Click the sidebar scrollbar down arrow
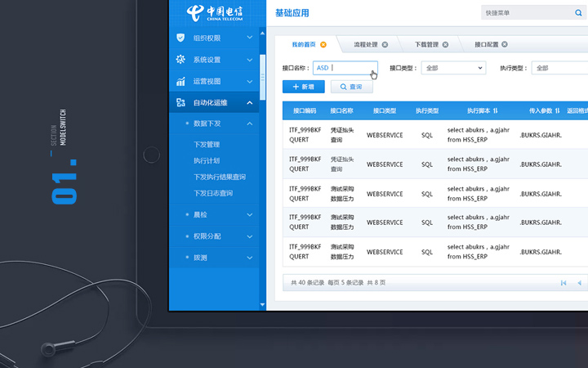Viewport: 588px width, 368px height. pos(262,304)
